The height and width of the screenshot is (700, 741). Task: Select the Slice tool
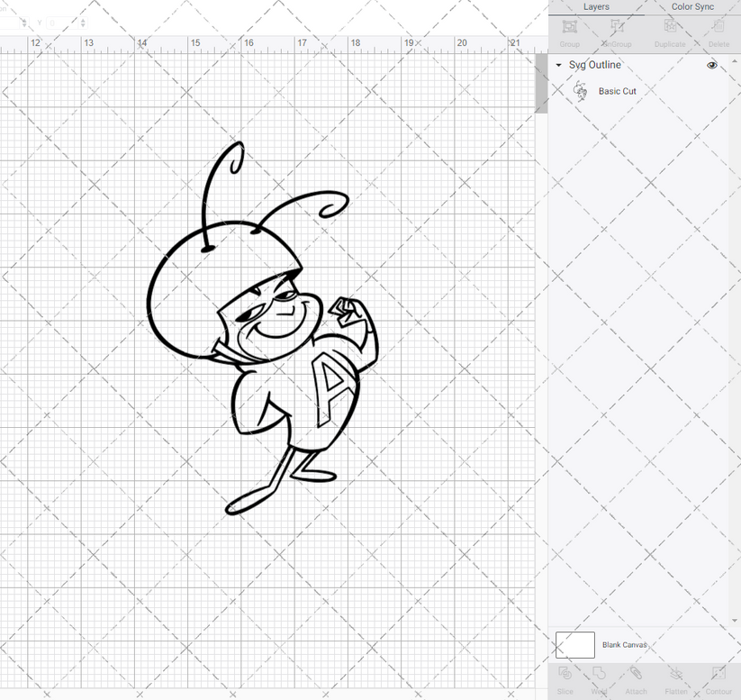[x=565, y=678]
